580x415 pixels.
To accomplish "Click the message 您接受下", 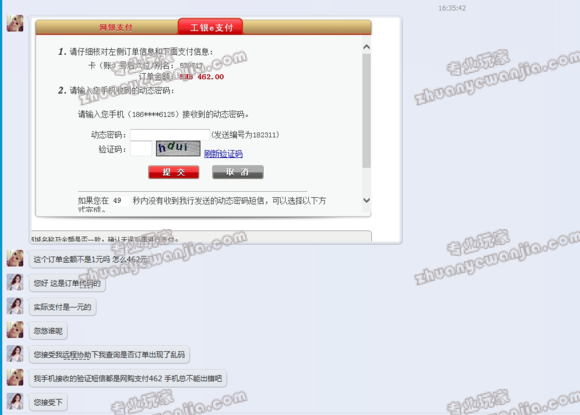I will coord(48,402).
